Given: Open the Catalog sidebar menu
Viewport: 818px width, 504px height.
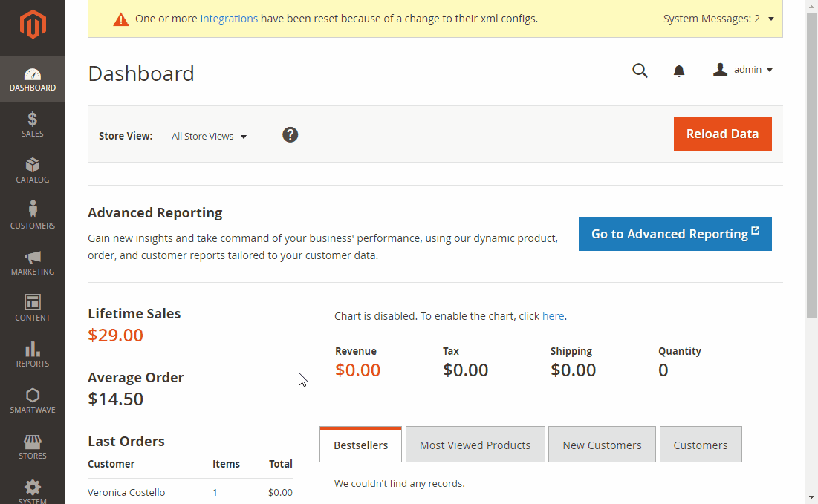Looking at the screenshot, I should [x=33, y=170].
